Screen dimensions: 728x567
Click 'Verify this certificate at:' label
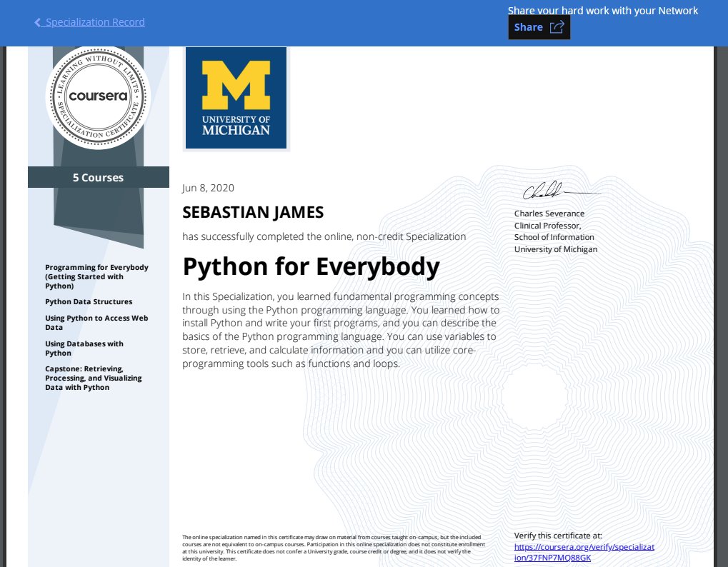click(558, 536)
